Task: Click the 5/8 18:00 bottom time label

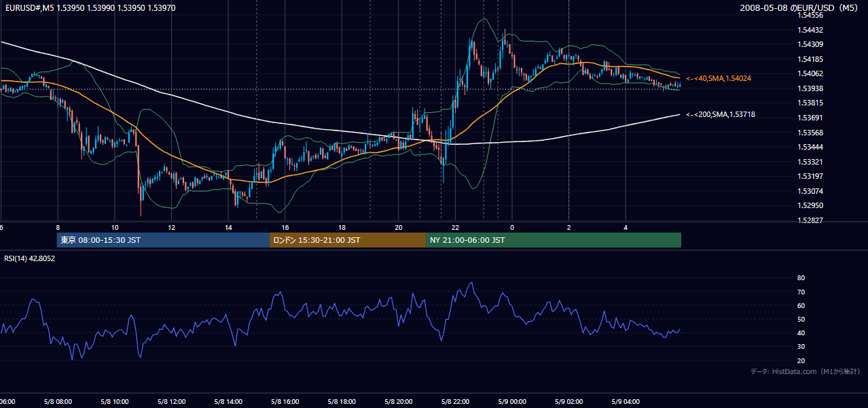Action: 342,402
